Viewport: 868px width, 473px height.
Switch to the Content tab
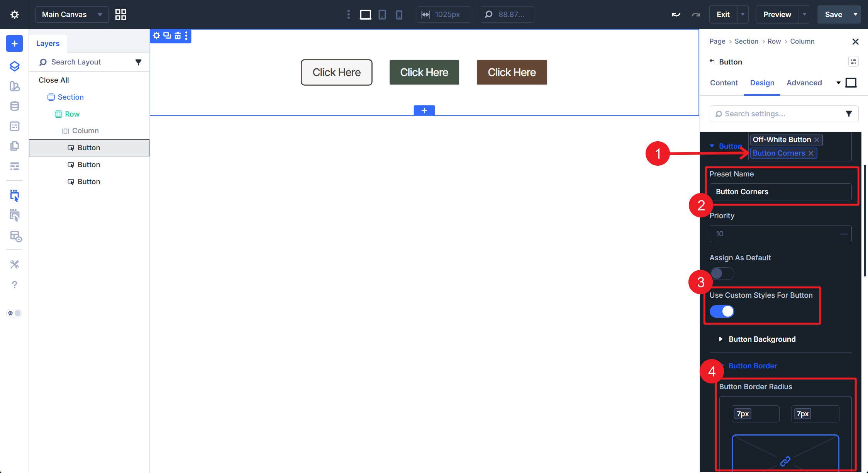point(724,83)
